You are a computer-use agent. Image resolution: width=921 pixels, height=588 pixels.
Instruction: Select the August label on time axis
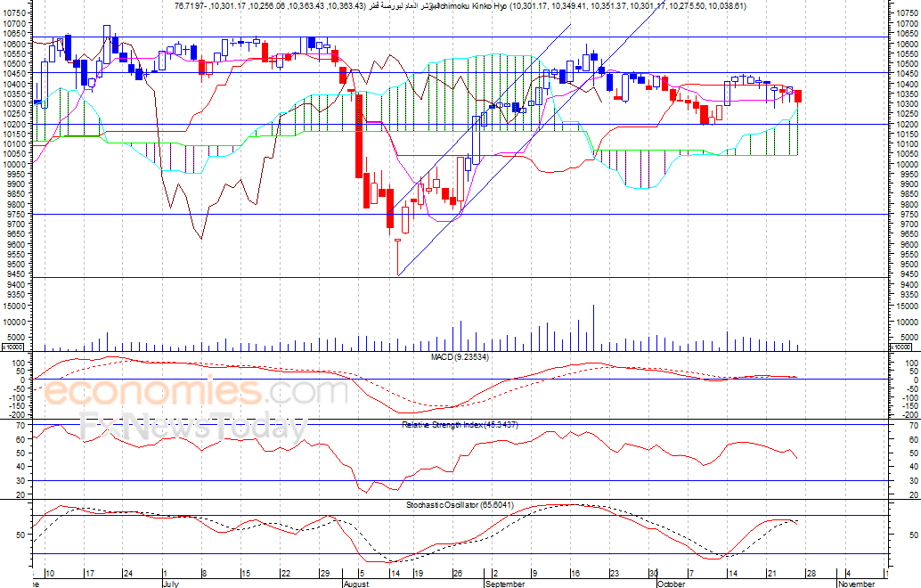click(356, 584)
